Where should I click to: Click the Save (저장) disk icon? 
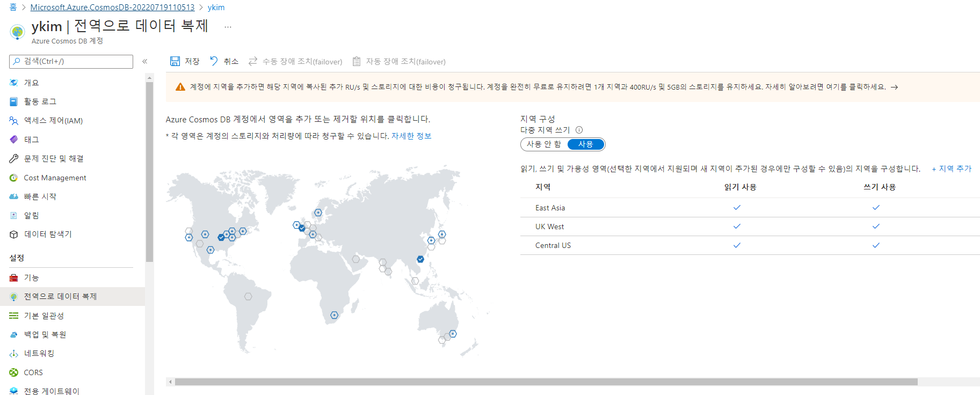tap(175, 61)
